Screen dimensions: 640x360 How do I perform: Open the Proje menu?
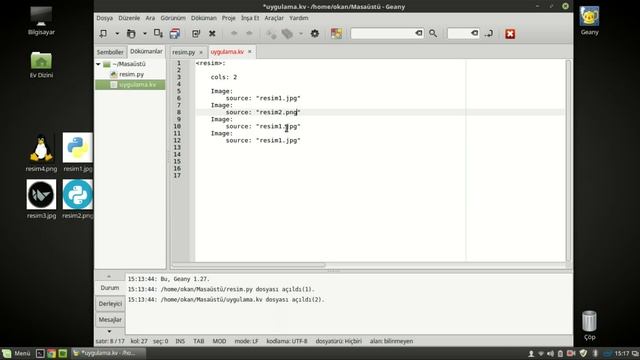[229, 18]
